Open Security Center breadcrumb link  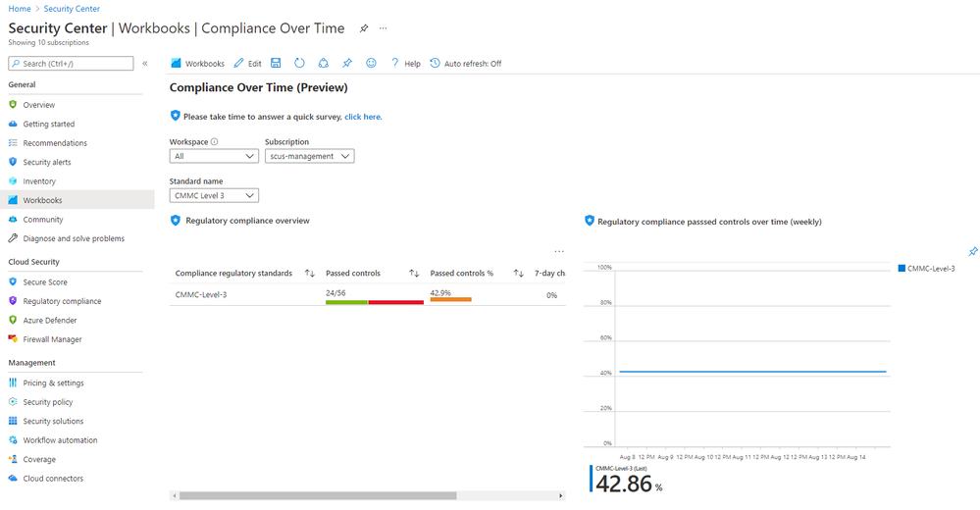point(72,9)
